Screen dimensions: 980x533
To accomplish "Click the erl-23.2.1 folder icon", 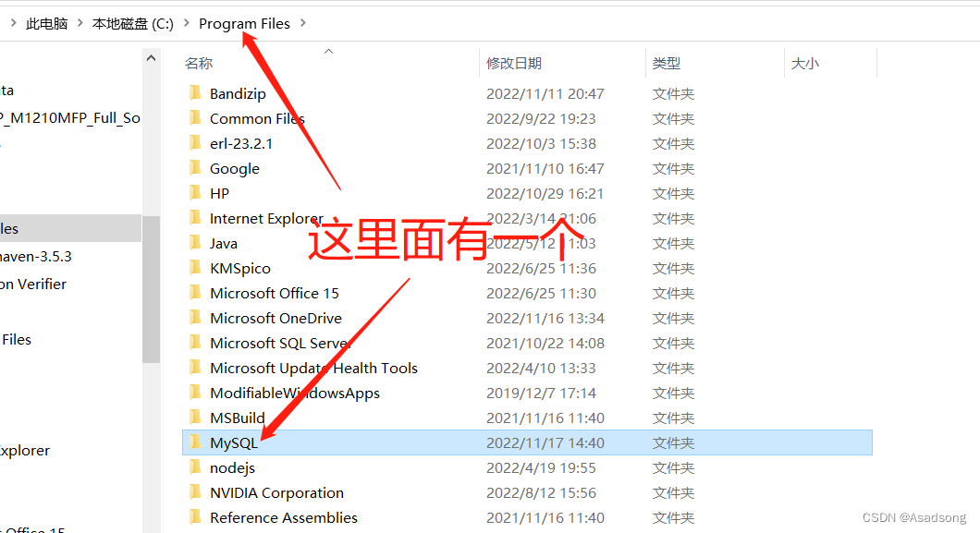I will point(195,143).
